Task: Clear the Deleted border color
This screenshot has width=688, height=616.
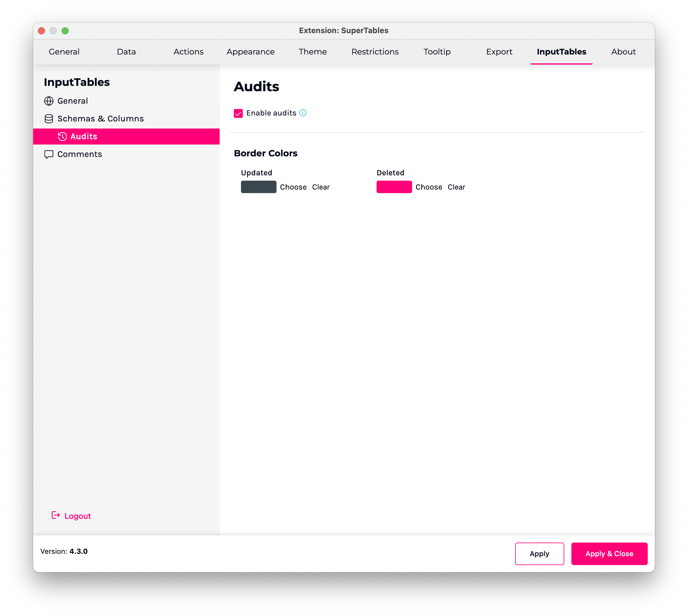Action: point(456,187)
